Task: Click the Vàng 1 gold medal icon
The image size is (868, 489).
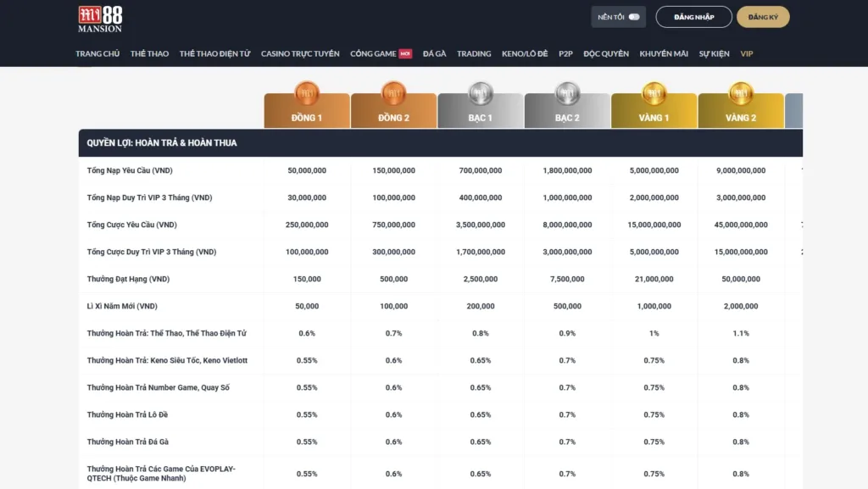Action: pos(654,92)
